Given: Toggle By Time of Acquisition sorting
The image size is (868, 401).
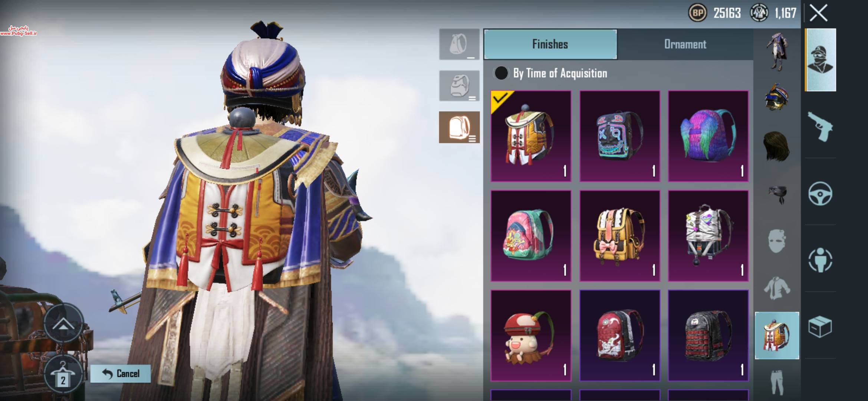Looking at the screenshot, I should click(x=550, y=73).
